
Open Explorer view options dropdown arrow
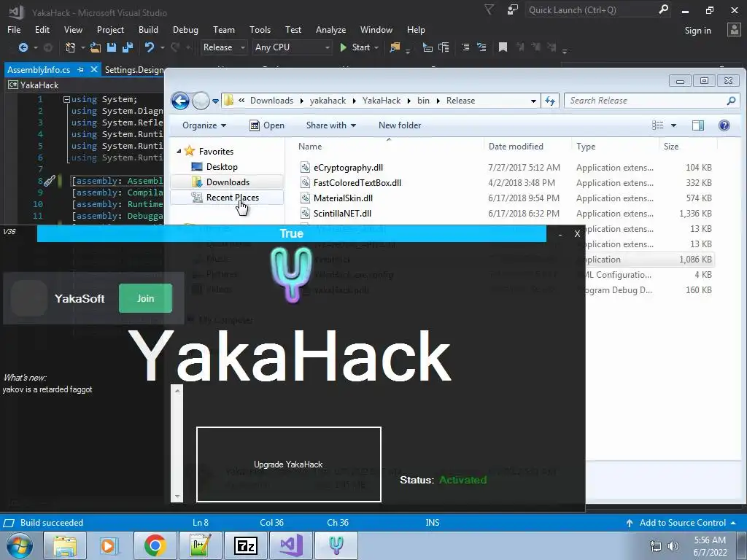tap(673, 125)
